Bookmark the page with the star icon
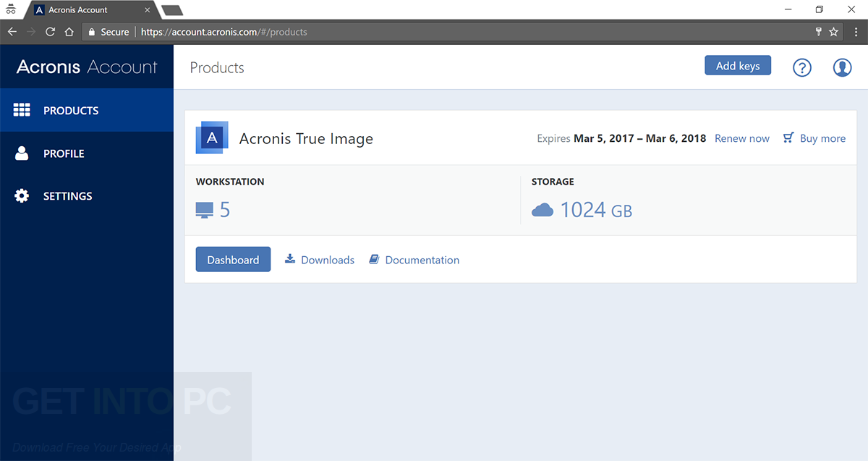Screen dimensions: 868x461 point(834,32)
